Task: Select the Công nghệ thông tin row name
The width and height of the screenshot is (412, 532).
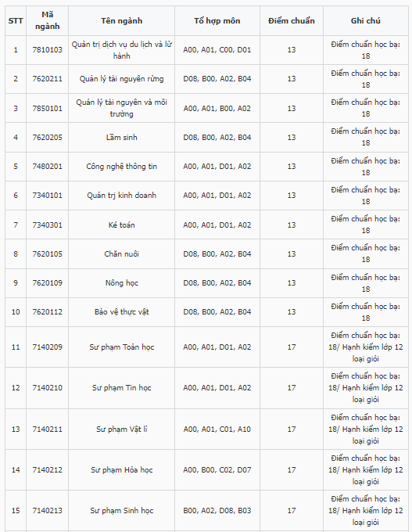Action: 121,166
